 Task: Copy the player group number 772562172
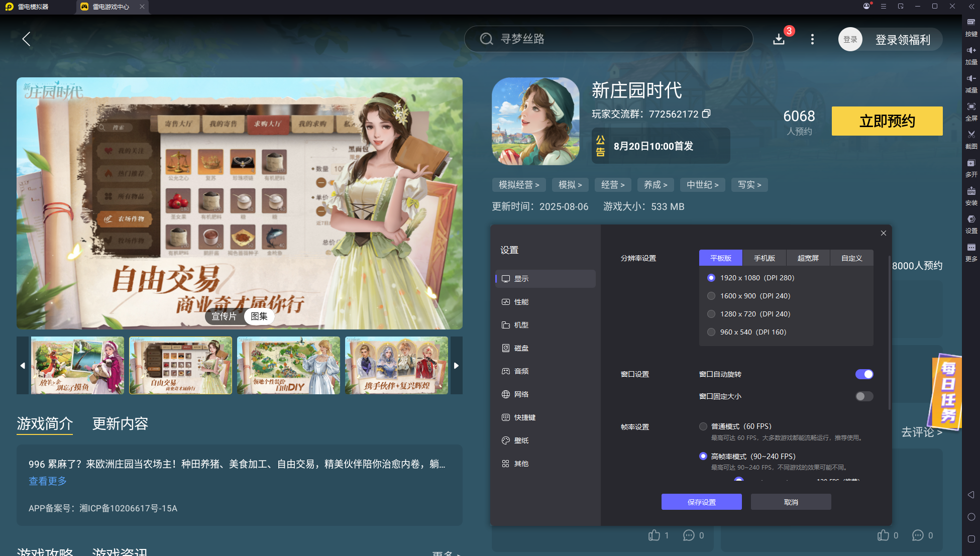[706, 114]
